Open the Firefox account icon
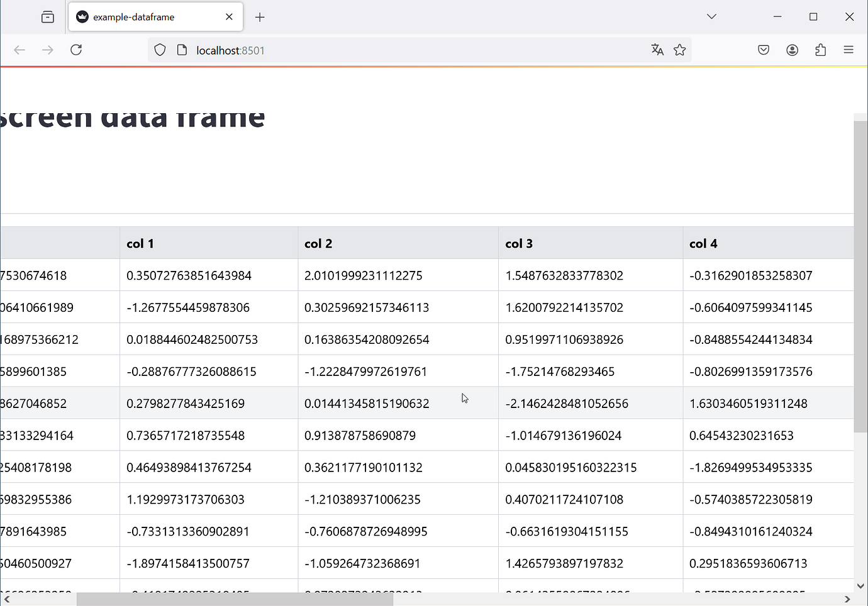The height and width of the screenshot is (606, 868). click(792, 50)
